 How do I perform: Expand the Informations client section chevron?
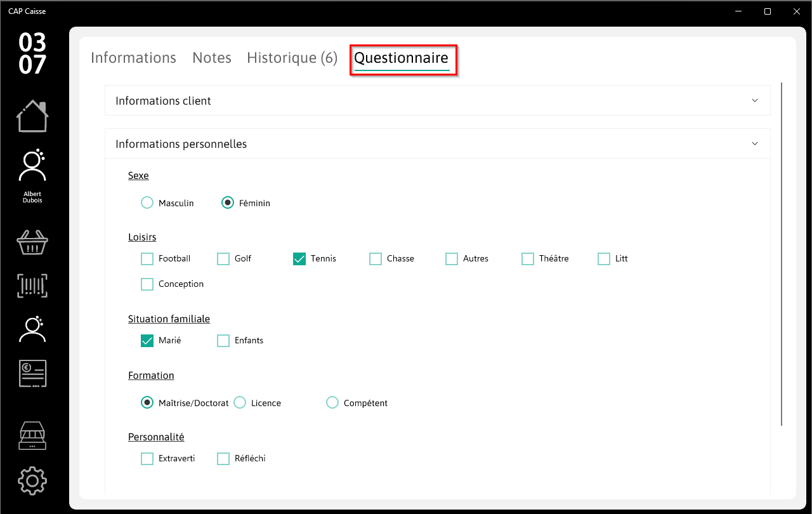(755, 100)
